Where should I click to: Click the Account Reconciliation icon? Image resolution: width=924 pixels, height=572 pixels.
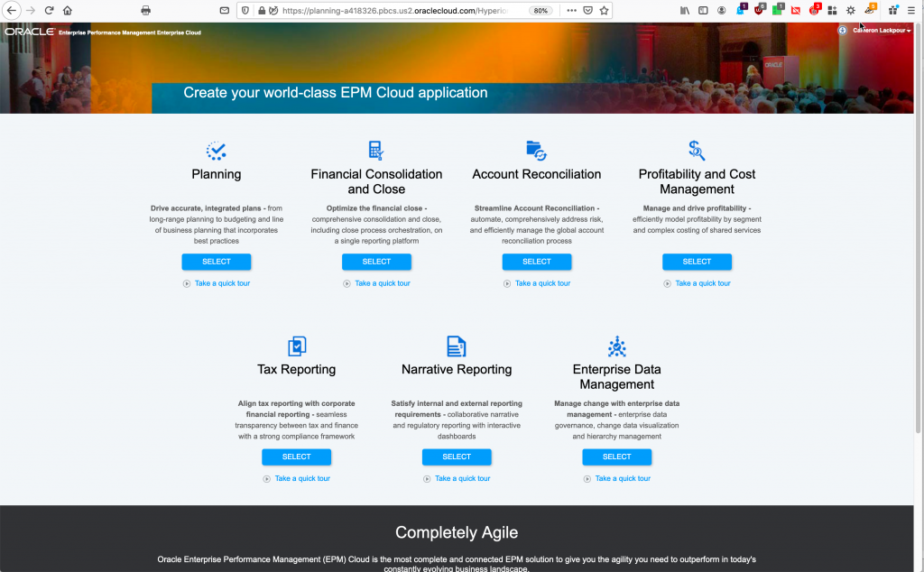536,151
